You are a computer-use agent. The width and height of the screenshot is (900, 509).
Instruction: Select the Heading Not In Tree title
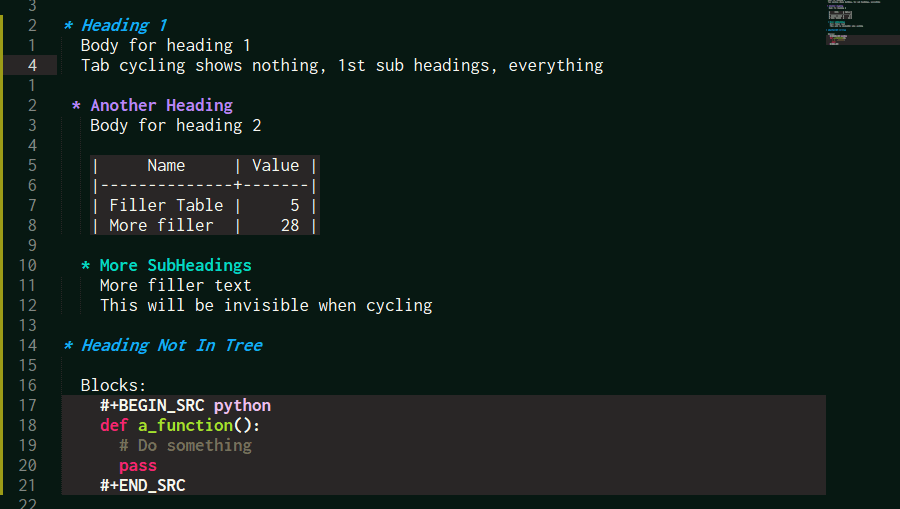(x=172, y=345)
